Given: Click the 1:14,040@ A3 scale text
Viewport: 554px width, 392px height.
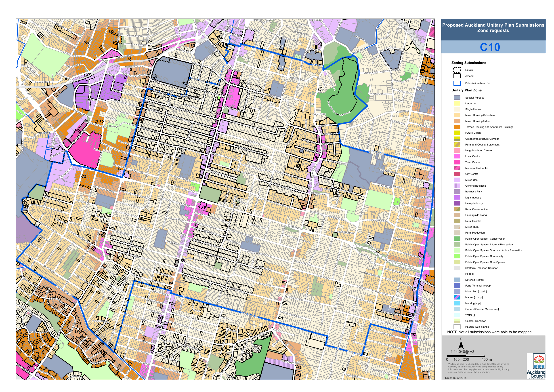Looking at the screenshot, I should [x=462, y=352].
